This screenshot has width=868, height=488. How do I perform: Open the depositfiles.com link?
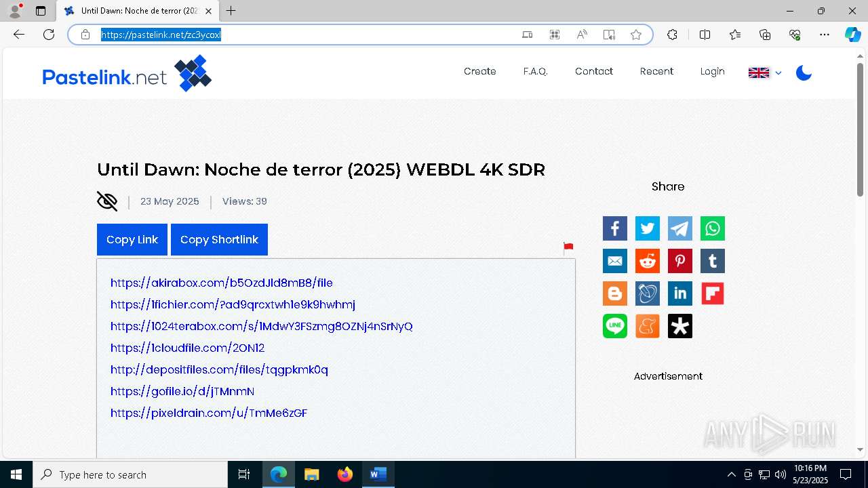[219, 369]
